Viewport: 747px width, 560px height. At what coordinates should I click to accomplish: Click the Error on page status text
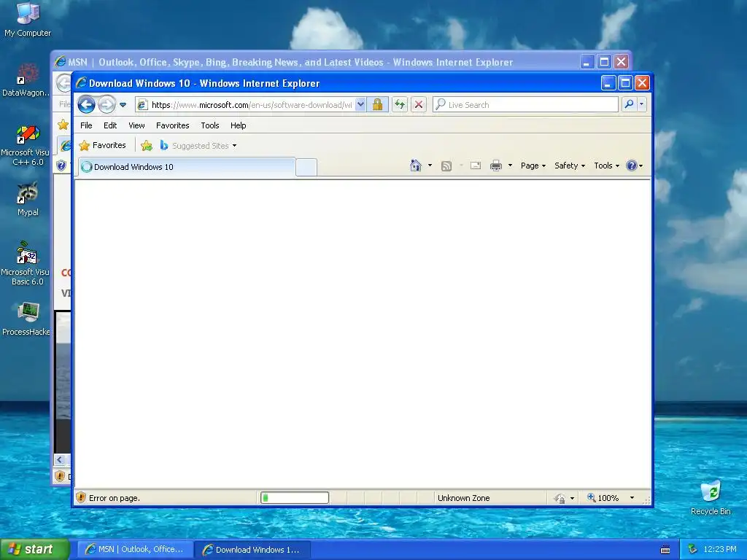115,498
